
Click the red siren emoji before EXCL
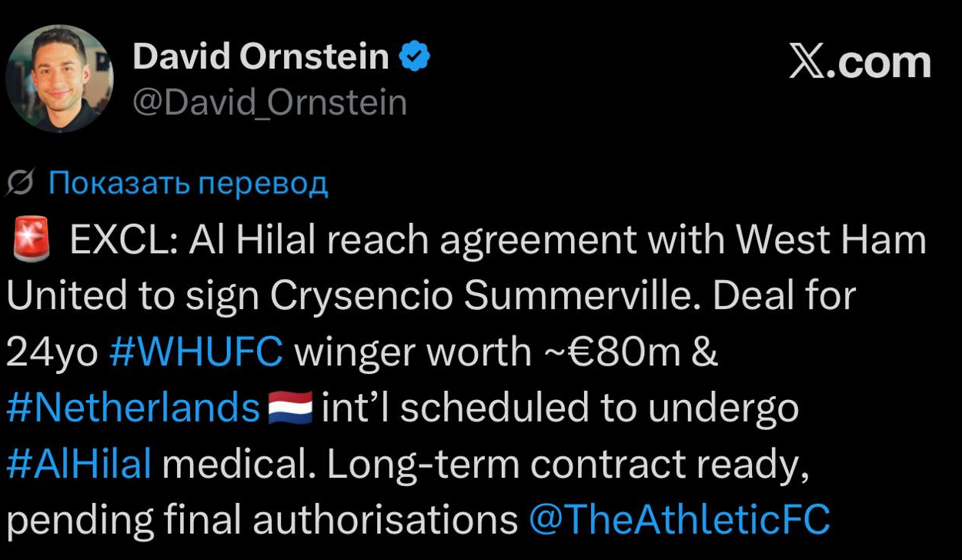coord(32,241)
